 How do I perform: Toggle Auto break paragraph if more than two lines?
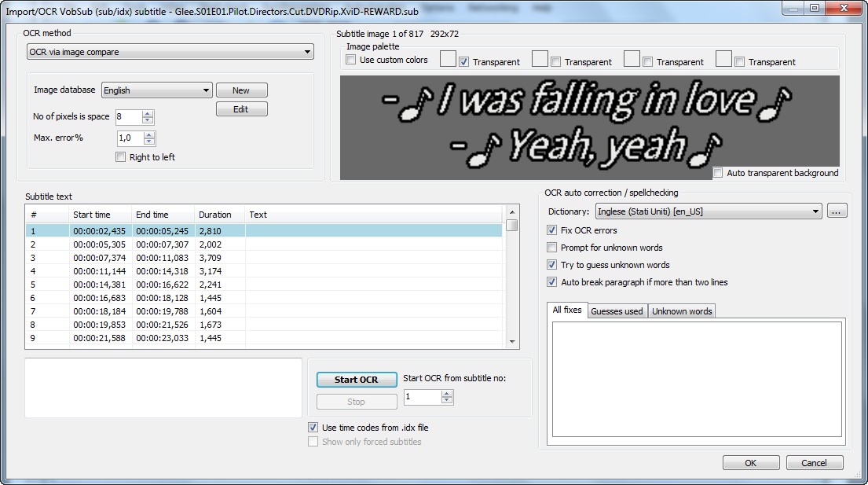[552, 282]
